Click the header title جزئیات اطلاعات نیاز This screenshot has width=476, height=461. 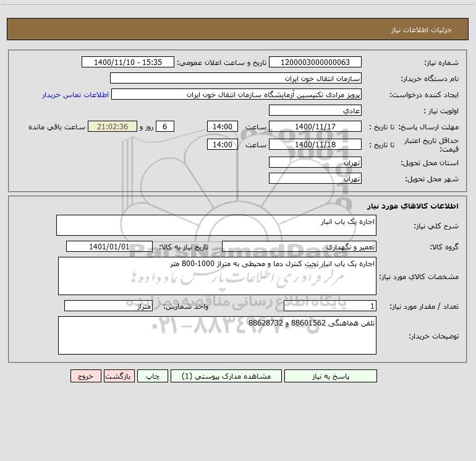(422, 30)
